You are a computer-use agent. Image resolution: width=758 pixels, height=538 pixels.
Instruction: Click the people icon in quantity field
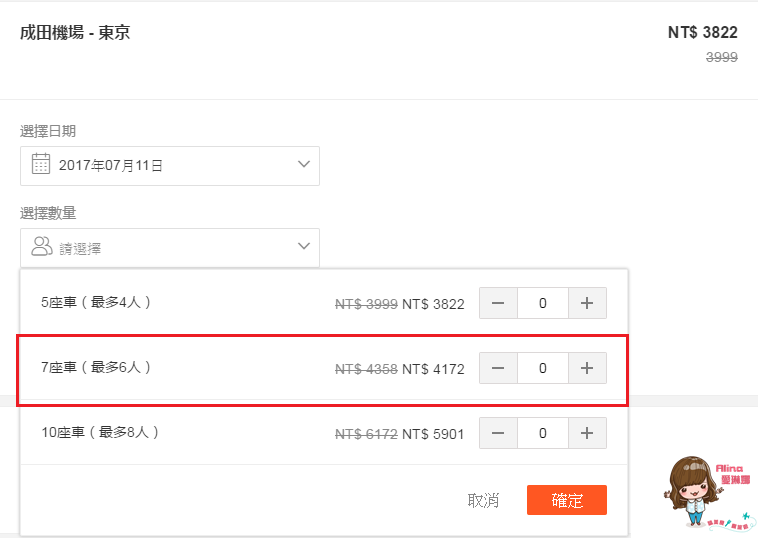tap(42, 246)
